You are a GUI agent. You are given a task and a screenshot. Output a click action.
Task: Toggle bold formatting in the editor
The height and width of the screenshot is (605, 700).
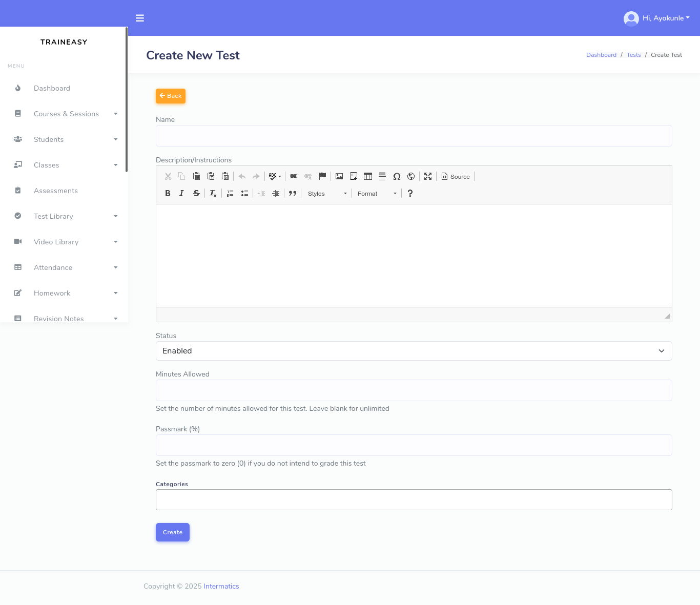[x=168, y=194]
